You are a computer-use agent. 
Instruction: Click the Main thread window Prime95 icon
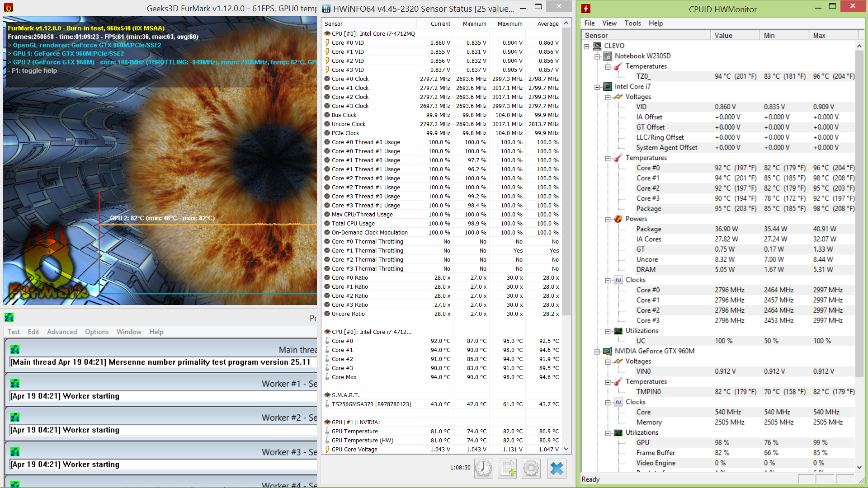(15, 349)
